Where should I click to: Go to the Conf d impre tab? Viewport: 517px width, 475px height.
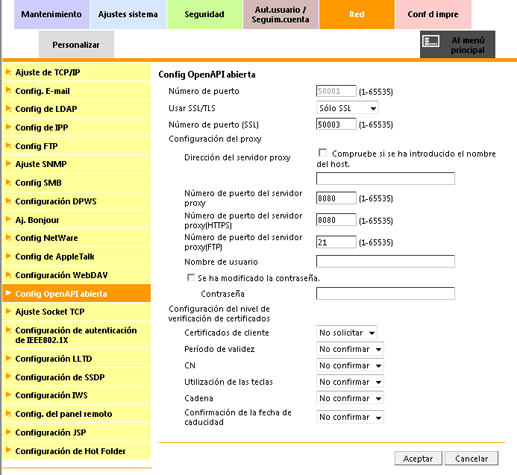coord(433,14)
